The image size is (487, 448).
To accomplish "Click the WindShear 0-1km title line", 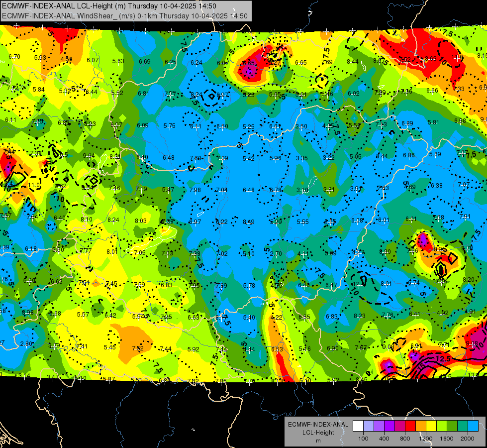I will [125, 16].
